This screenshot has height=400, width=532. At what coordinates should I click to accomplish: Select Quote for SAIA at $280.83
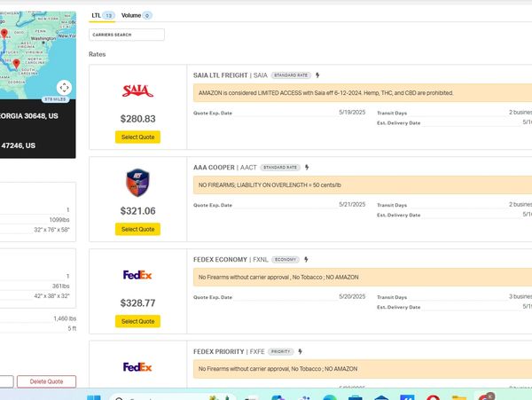pos(137,137)
